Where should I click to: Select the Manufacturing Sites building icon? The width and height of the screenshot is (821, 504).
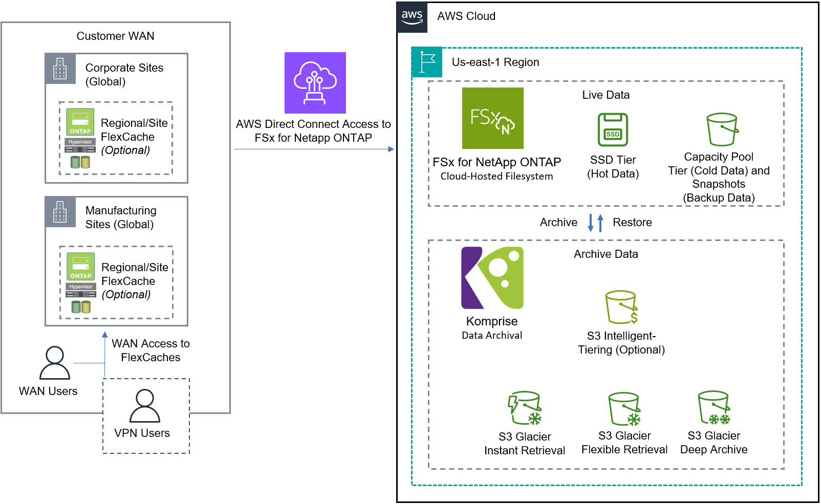click(60, 212)
